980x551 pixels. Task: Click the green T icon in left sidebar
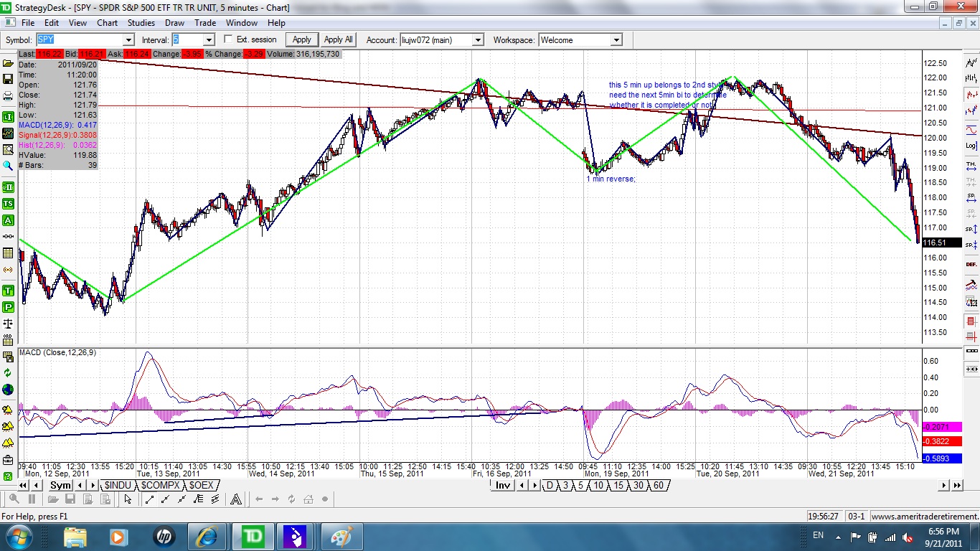click(9, 291)
